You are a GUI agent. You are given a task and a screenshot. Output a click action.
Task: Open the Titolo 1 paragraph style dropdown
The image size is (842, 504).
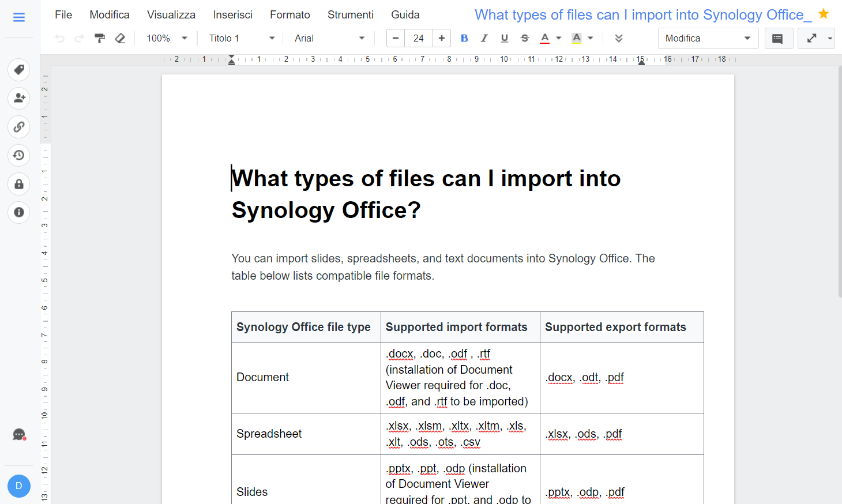click(242, 38)
